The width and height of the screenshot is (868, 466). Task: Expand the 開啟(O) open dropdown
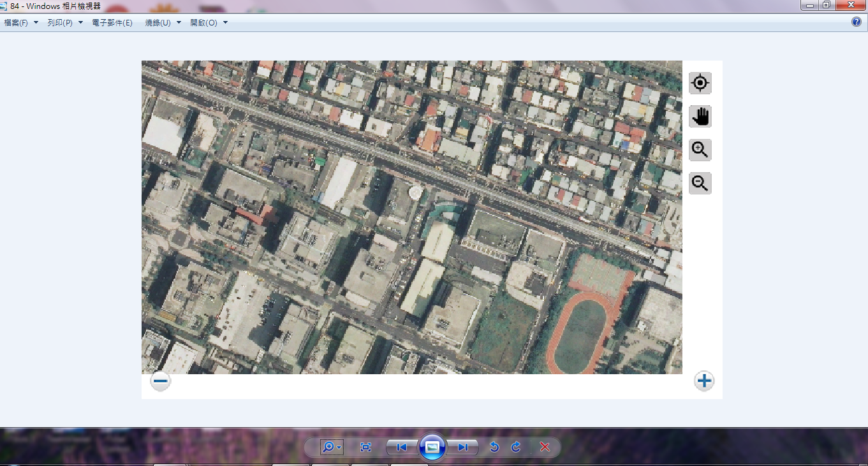(x=209, y=23)
